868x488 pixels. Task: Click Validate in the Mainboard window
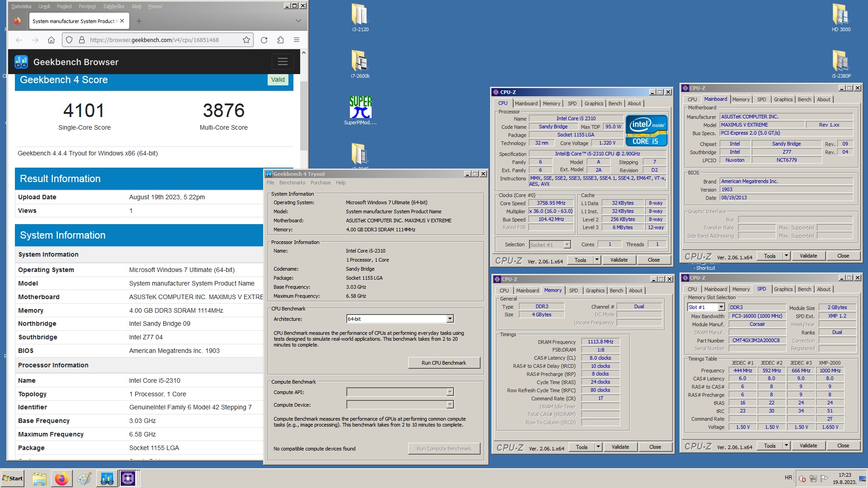click(808, 256)
